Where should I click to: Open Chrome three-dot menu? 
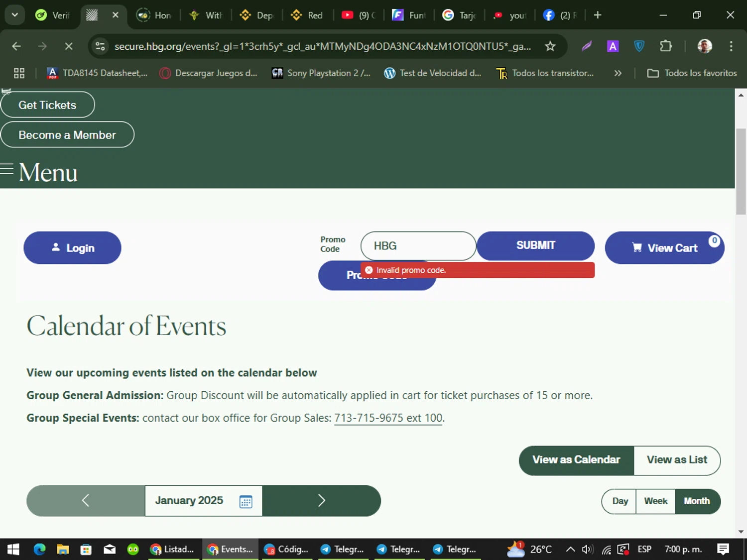(x=731, y=46)
